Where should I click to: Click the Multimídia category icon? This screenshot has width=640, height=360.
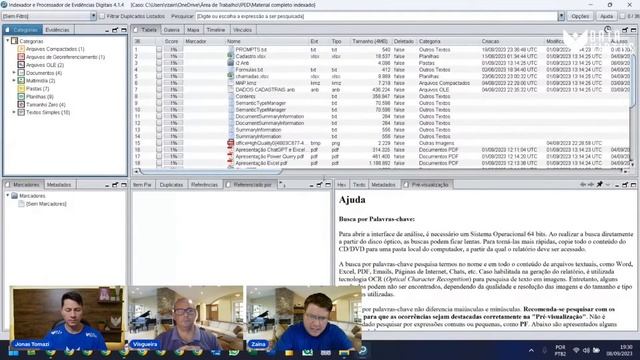coord(21,81)
